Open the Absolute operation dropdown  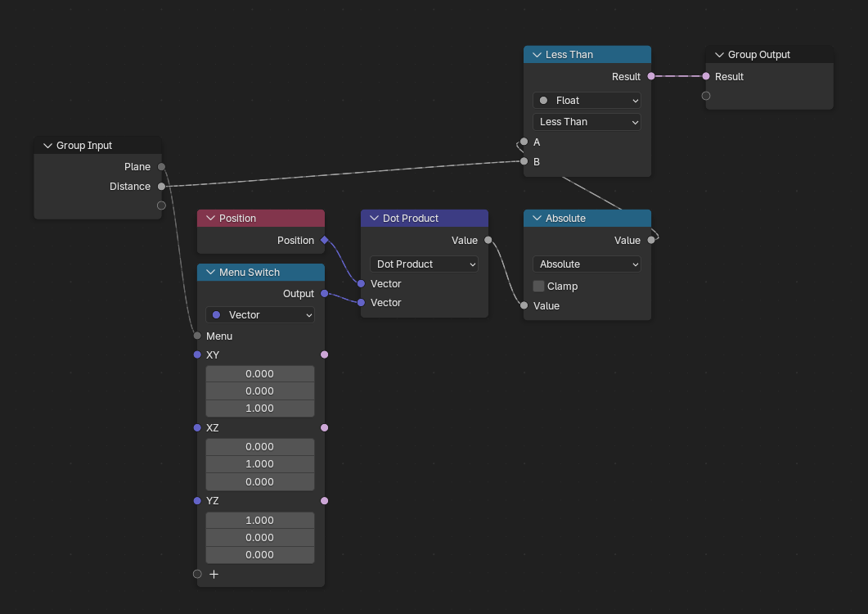(x=587, y=264)
